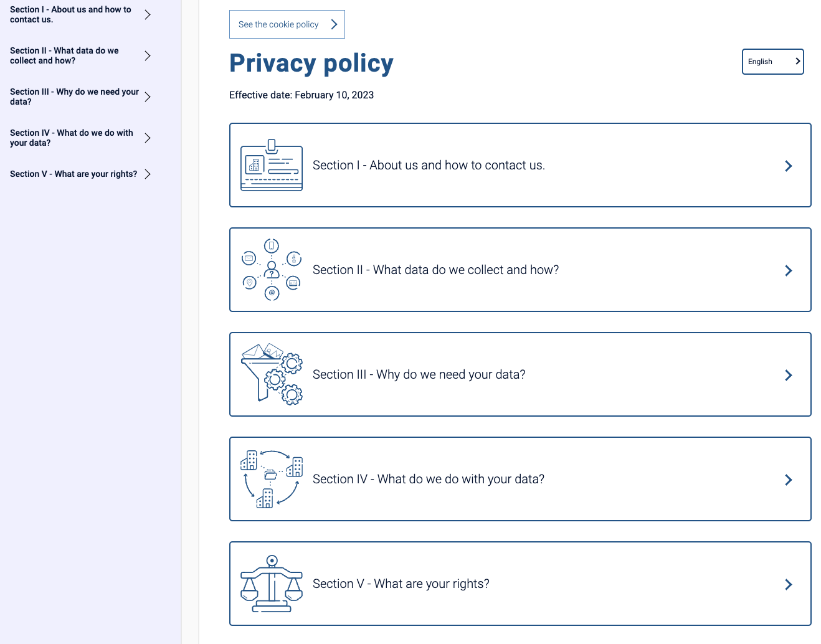
Task: Select "Section I - About us" in the sidebar
Action: [70, 14]
